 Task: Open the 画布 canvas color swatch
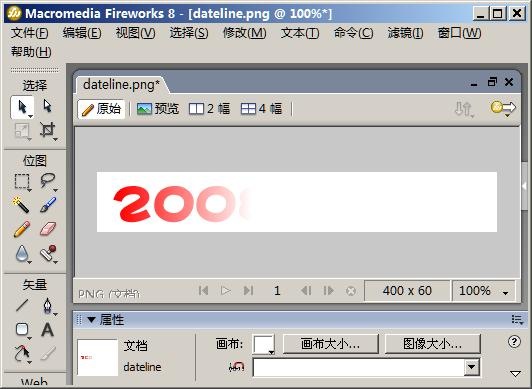coord(264,345)
